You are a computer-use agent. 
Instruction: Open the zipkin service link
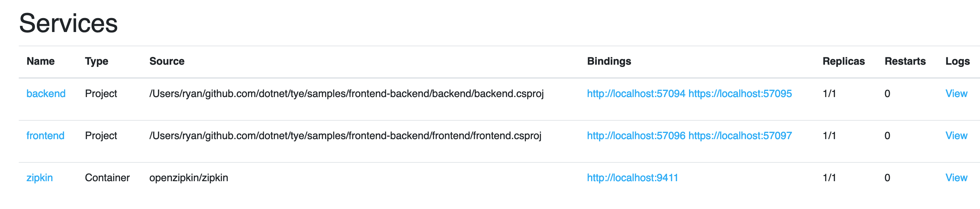[x=39, y=178]
